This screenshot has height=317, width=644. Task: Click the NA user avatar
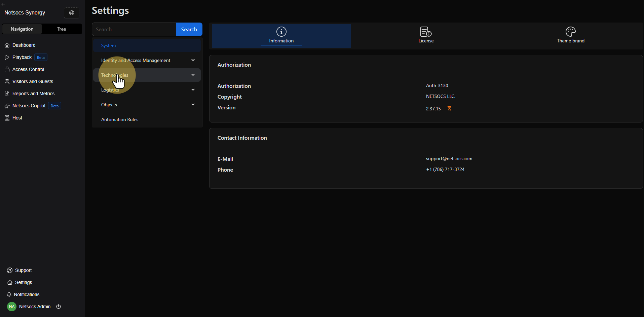(x=12, y=307)
